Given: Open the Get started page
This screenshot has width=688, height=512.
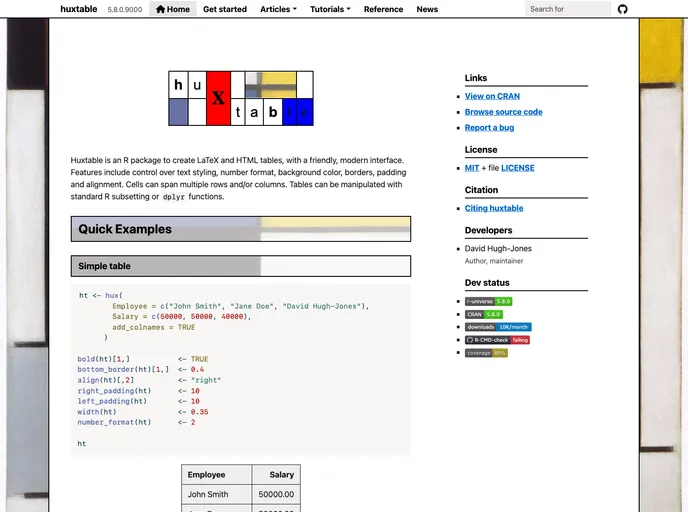Looking at the screenshot, I should tap(225, 9).
